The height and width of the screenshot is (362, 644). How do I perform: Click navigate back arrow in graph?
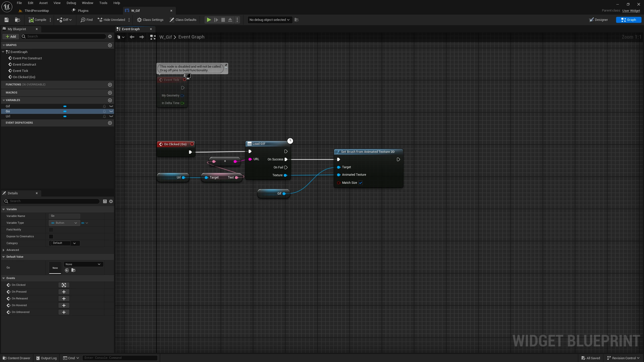point(132,37)
